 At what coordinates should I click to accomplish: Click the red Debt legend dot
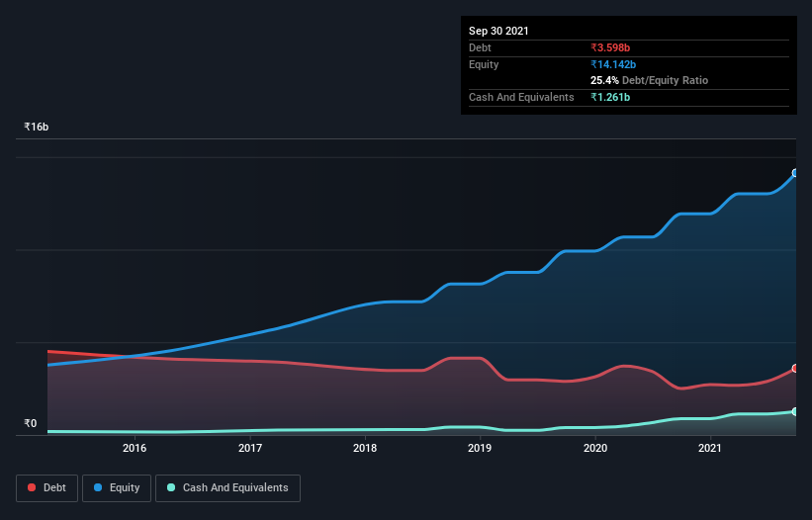tap(32, 487)
